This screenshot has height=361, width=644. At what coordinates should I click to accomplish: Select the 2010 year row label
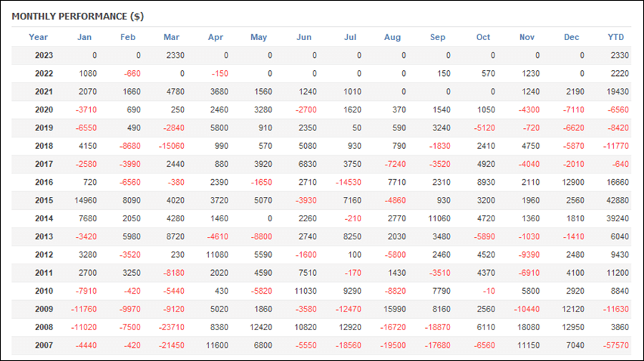pos(44,291)
